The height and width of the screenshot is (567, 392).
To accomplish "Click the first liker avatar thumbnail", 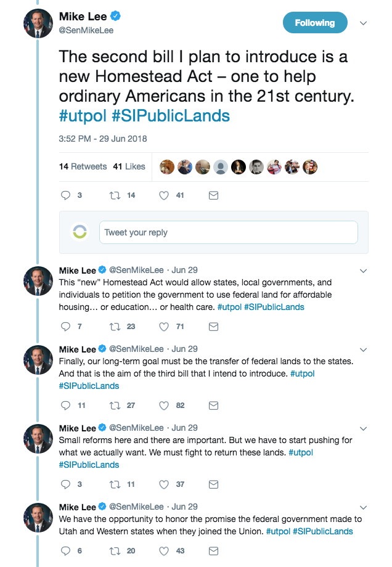I will tap(167, 167).
